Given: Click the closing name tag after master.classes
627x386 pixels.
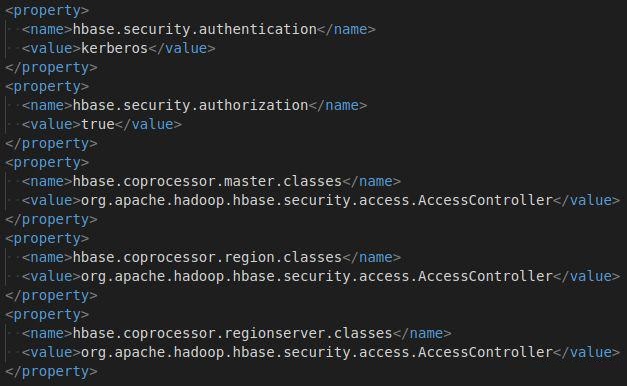Looking at the screenshot, I should click(x=371, y=182).
